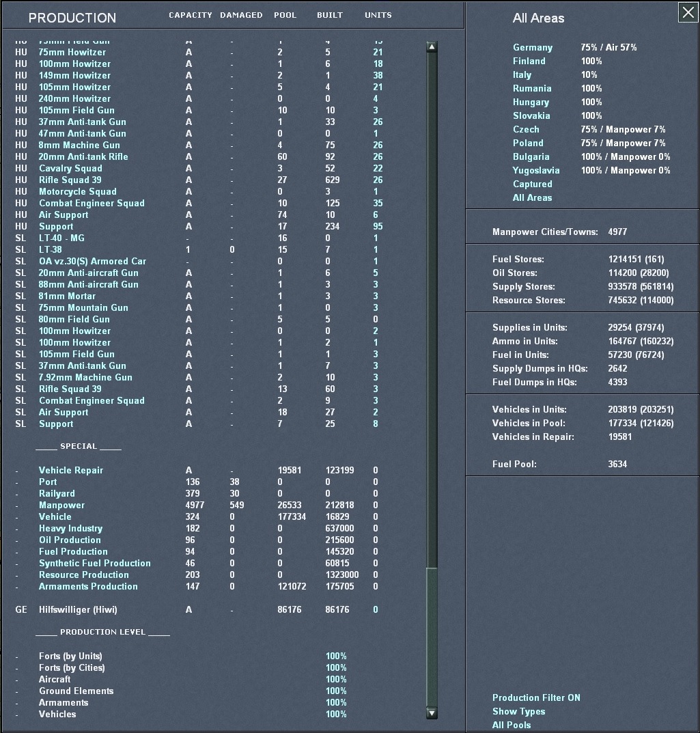Select Hungary in the All Areas list
The image size is (700, 733).
pos(531,102)
